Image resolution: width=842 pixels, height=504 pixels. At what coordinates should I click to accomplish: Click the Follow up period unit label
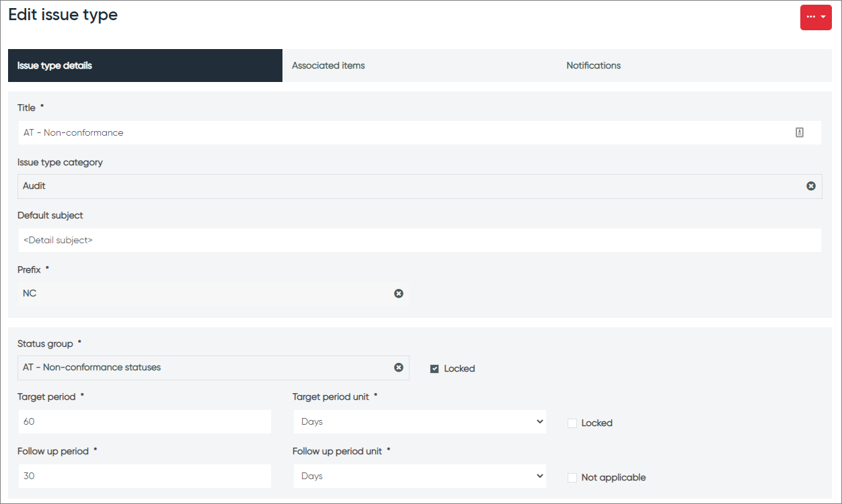pyautogui.click(x=337, y=452)
